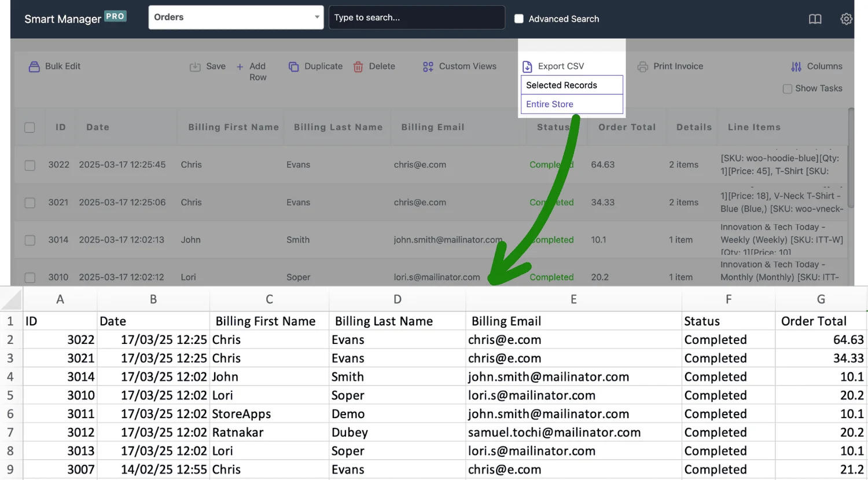Select the checkbox for order 3014
The width and height of the screenshot is (868, 480).
click(30, 240)
